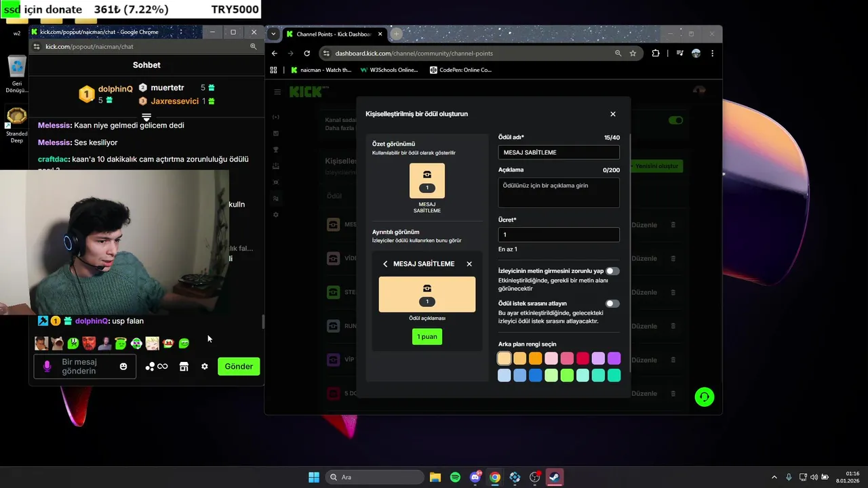The height and width of the screenshot is (488, 868).
Task: Open the emoji picker in chat
Action: tap(123, 366)
